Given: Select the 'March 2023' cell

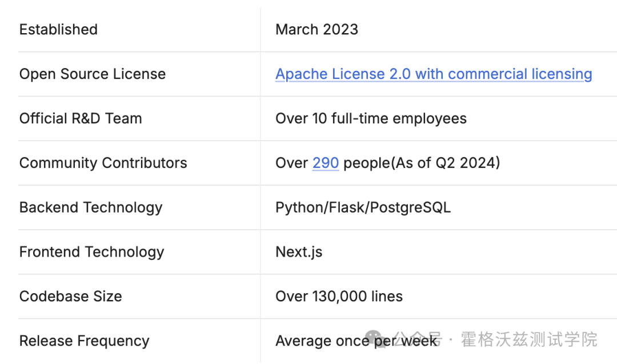Looking at the screenshot, I should pyautogui.click(x=316, y=30).
